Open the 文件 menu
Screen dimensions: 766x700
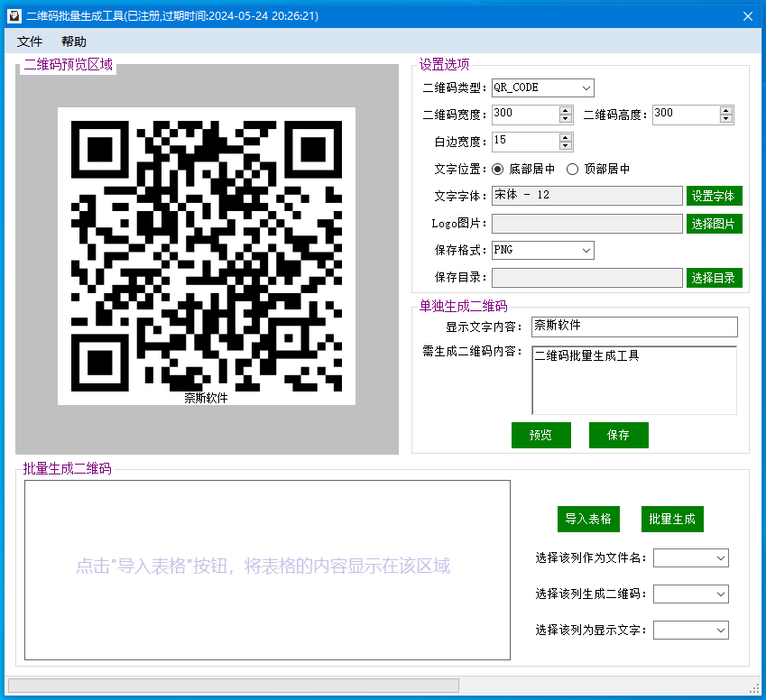[x=30, y=41]
